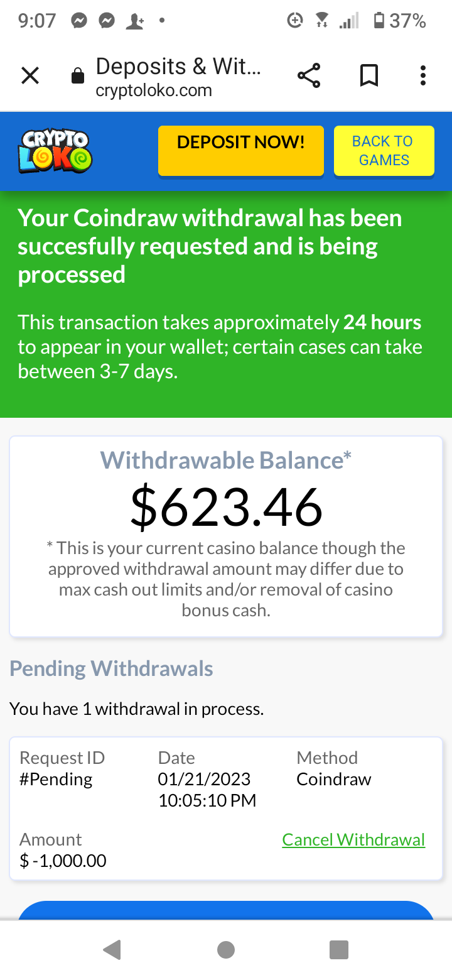Viewport: 452px width, 980px height.
Task: Bookmark this page
Action: (369, 76)
